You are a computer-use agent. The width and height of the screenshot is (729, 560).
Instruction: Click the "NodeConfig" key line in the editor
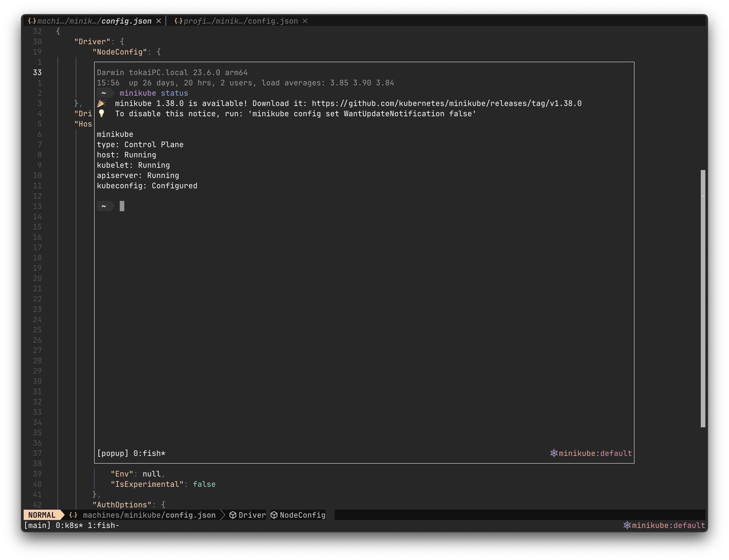click(120, 52)
